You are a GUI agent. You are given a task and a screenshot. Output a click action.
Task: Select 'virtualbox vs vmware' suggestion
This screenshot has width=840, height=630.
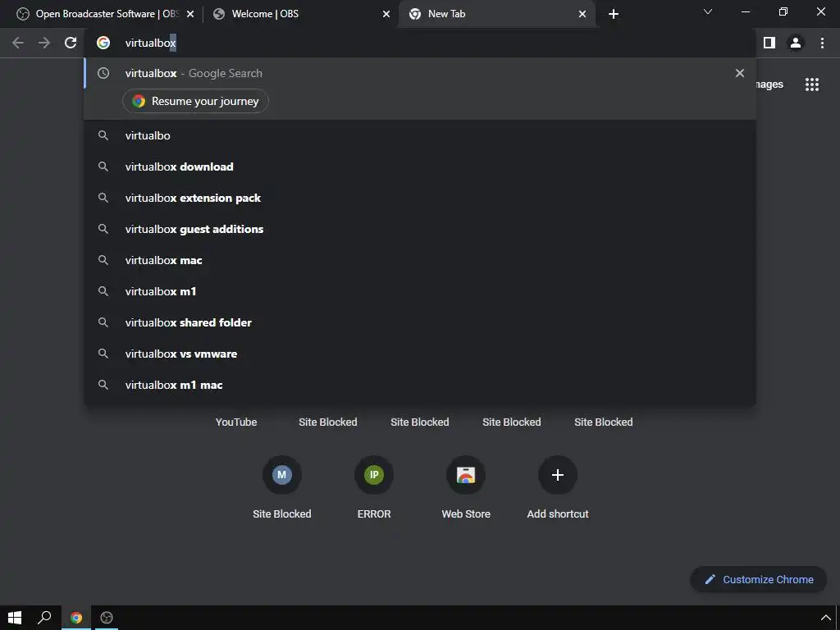[x=420, y=354]
